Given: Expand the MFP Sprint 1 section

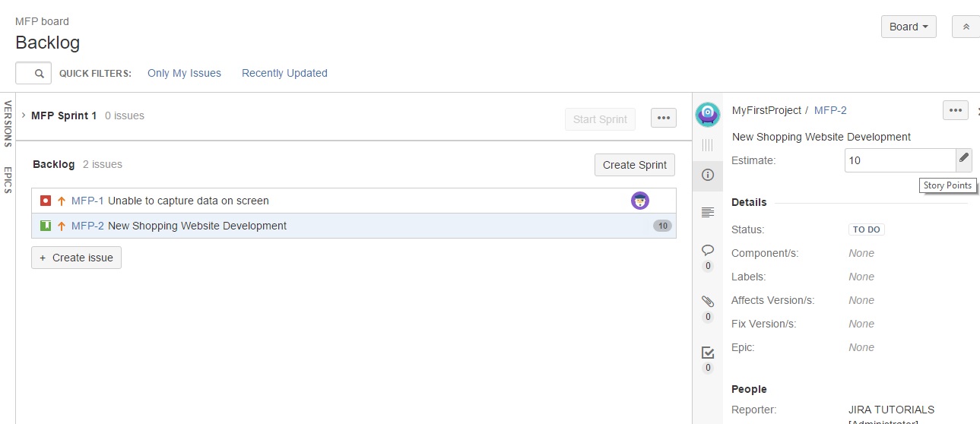Looking at the screenshot, I should [24, 115].
